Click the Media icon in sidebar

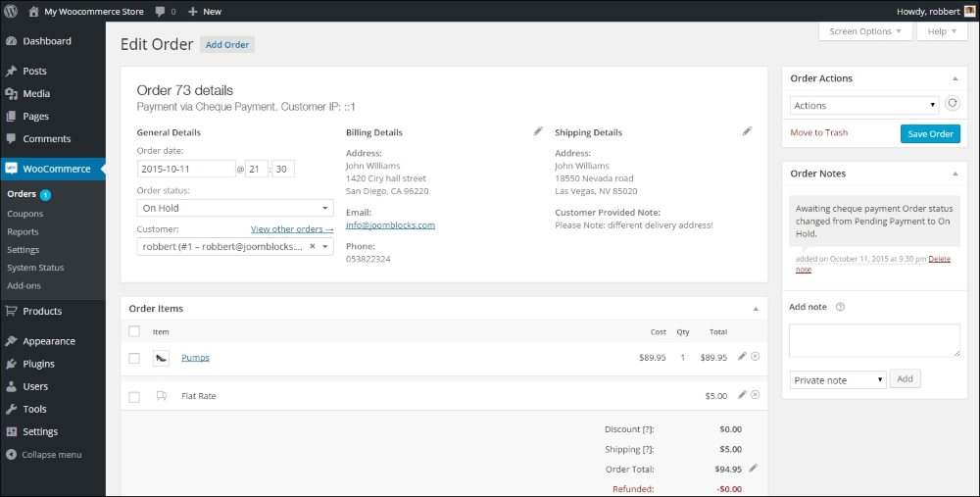coord(11,94)
